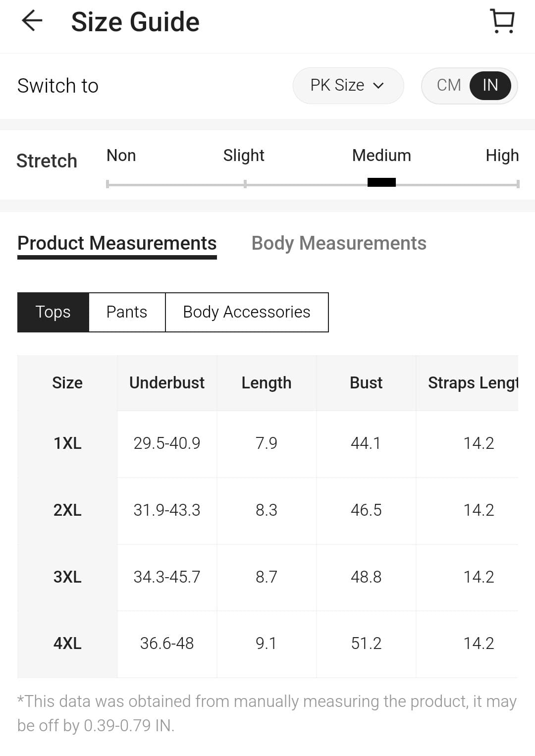Viewport: 535px width, 756px height.
Task: Click the Underbust column header
Action: 167,383
